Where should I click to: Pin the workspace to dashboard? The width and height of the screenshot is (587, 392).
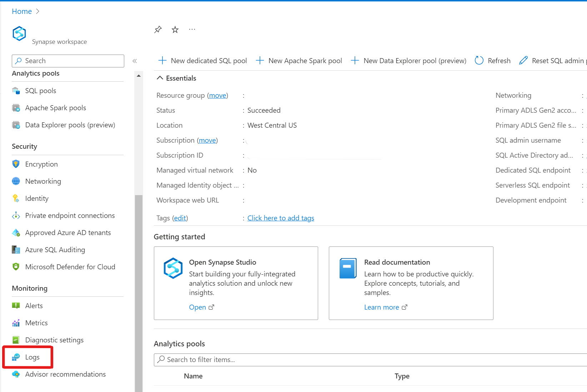(158, 30)
